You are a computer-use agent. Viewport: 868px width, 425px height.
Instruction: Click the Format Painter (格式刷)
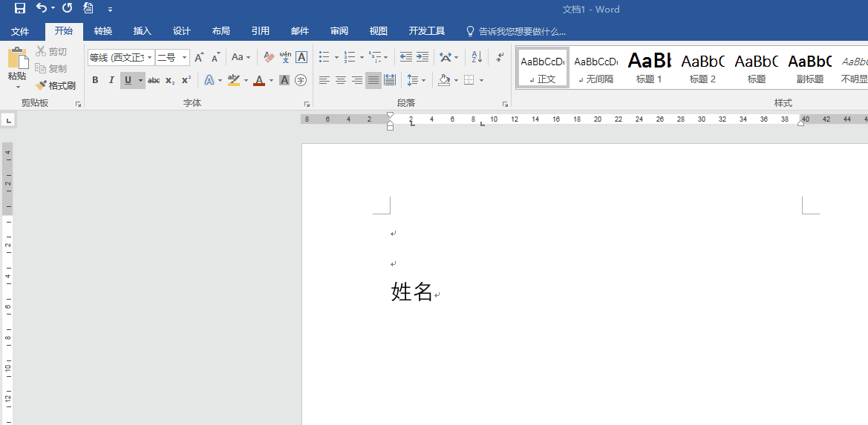(55, 85)
